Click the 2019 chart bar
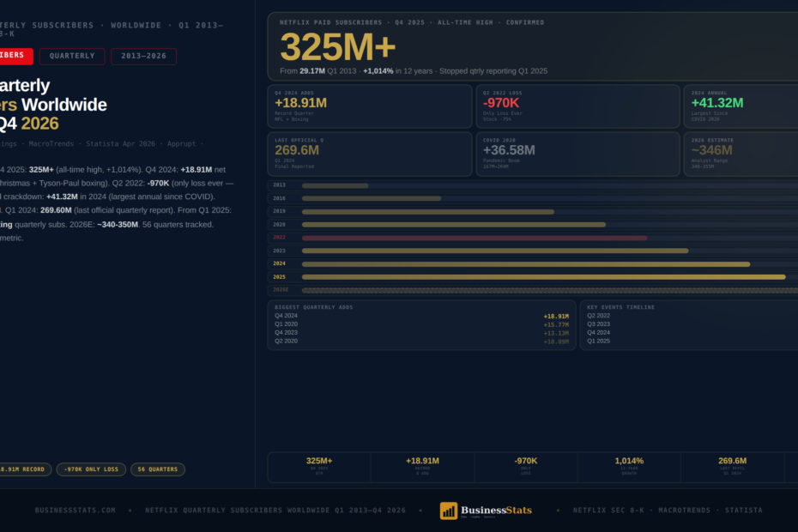 (x=428, y=212)
